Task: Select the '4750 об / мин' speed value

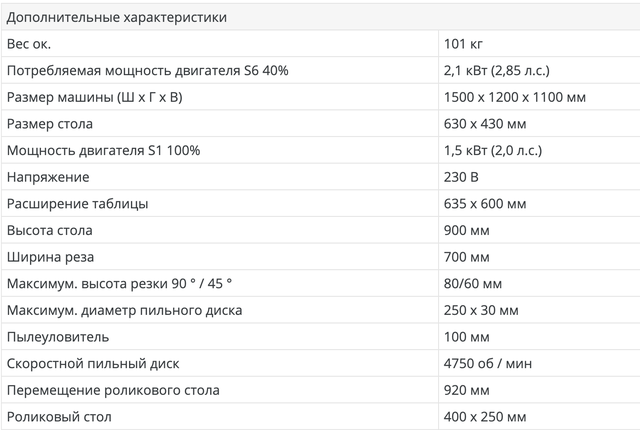Action: [488, 364]
